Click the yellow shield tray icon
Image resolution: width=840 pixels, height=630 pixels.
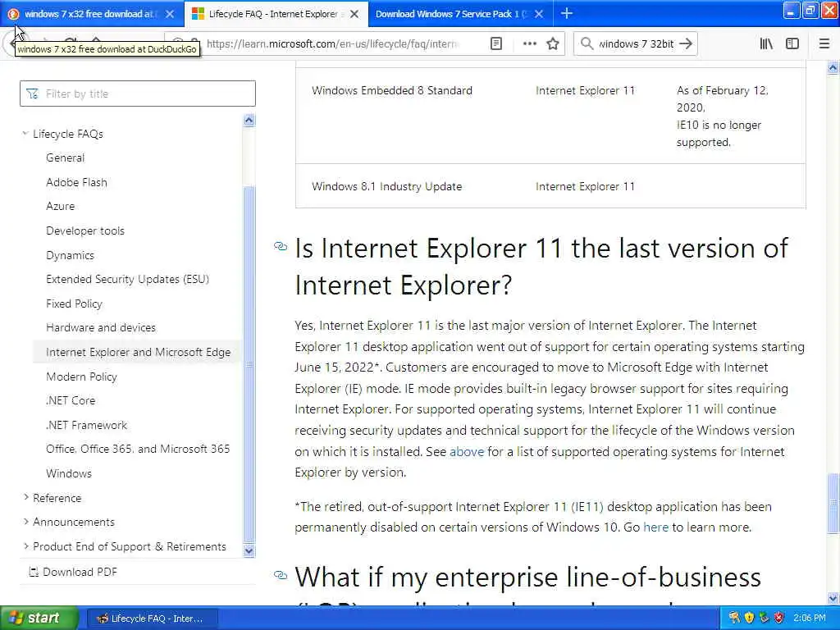pos(749,619)
